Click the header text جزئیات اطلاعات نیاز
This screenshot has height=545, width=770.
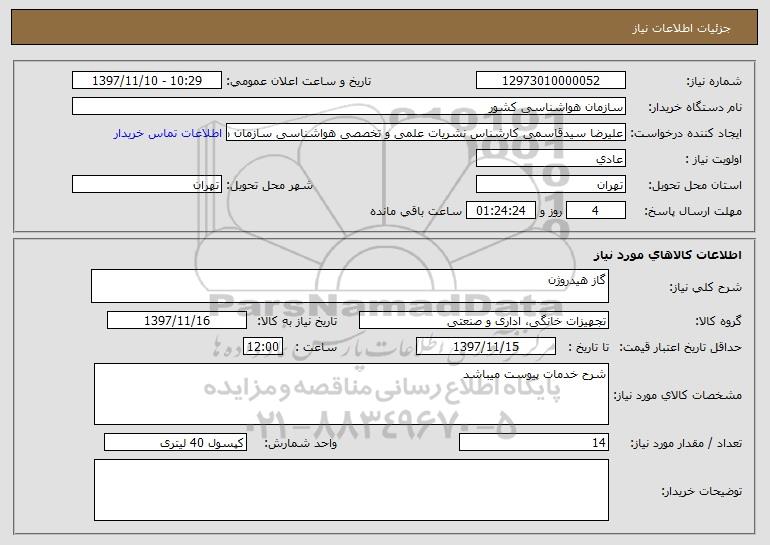[681, 28]
